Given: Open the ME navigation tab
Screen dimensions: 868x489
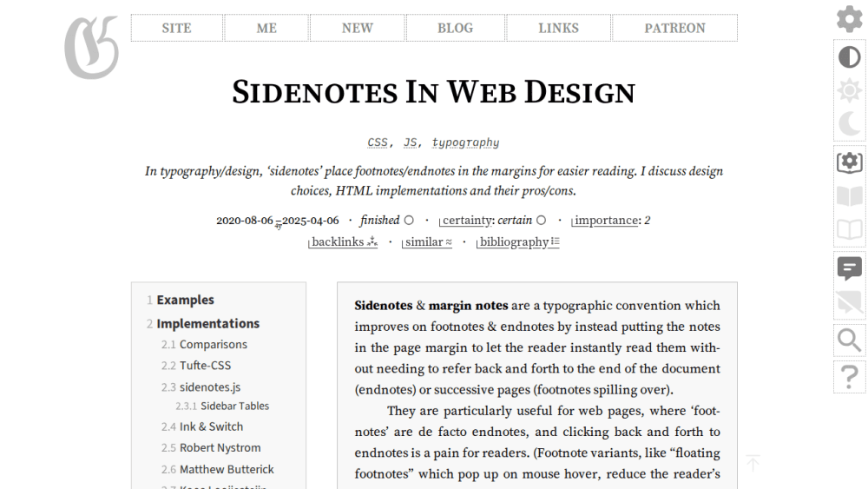Looking at the screenshot, I should click(266, 29).
